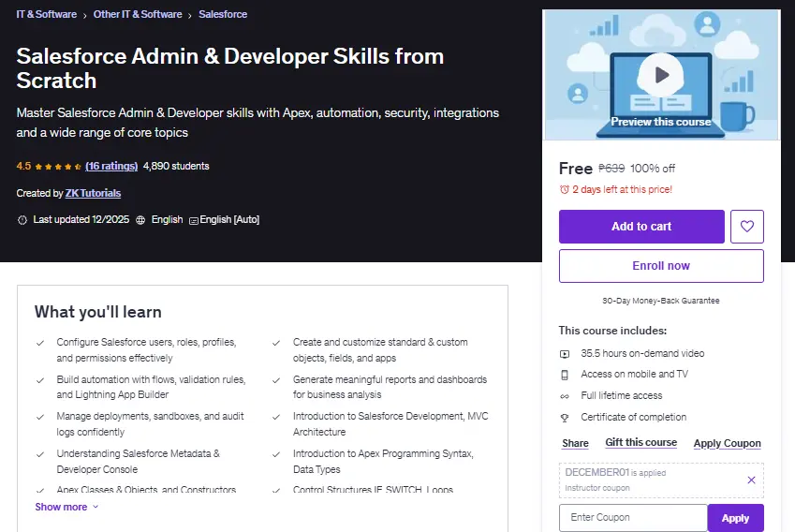The image size is (795, 532).
Task: Add course to wishlist heart icon
Action: point(747,226)
